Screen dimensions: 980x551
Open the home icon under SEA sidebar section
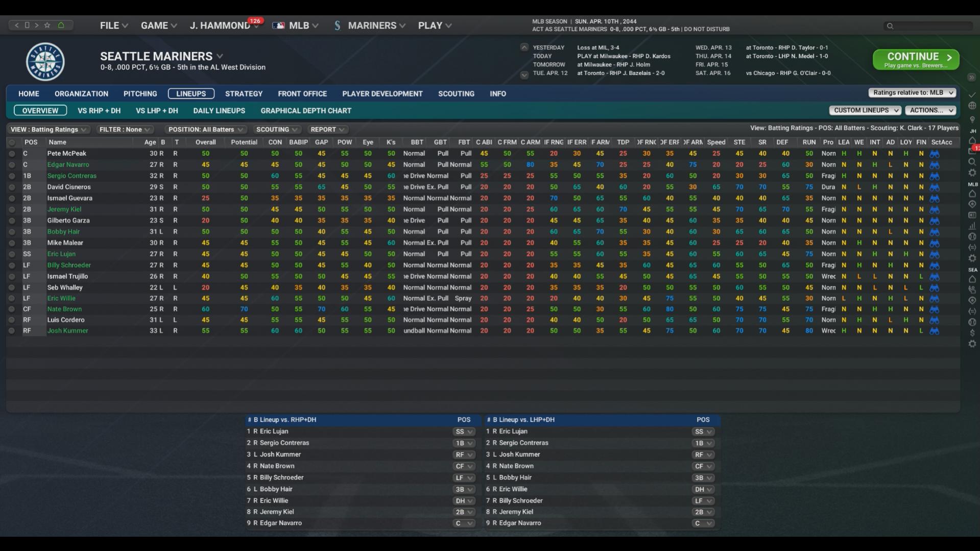pos(972,279)
